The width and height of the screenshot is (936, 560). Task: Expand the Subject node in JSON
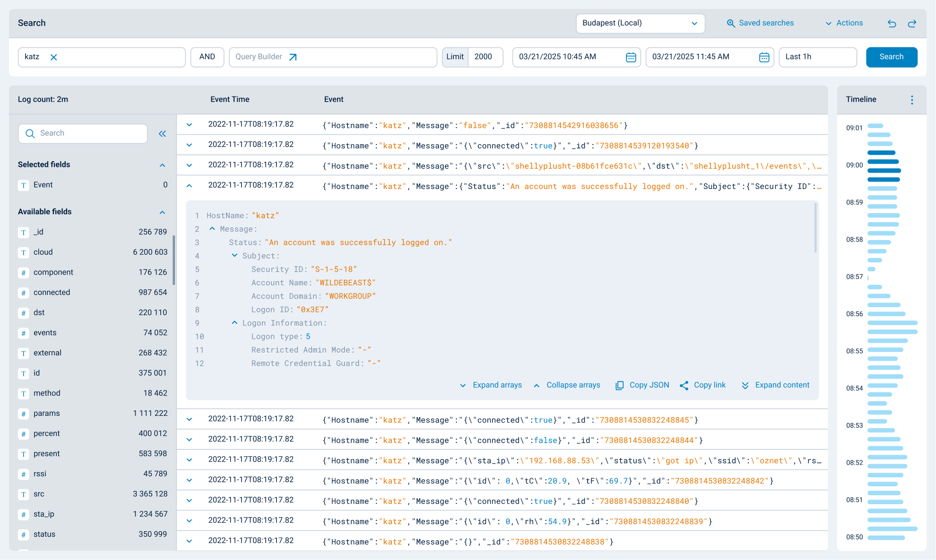click(234, 256)
